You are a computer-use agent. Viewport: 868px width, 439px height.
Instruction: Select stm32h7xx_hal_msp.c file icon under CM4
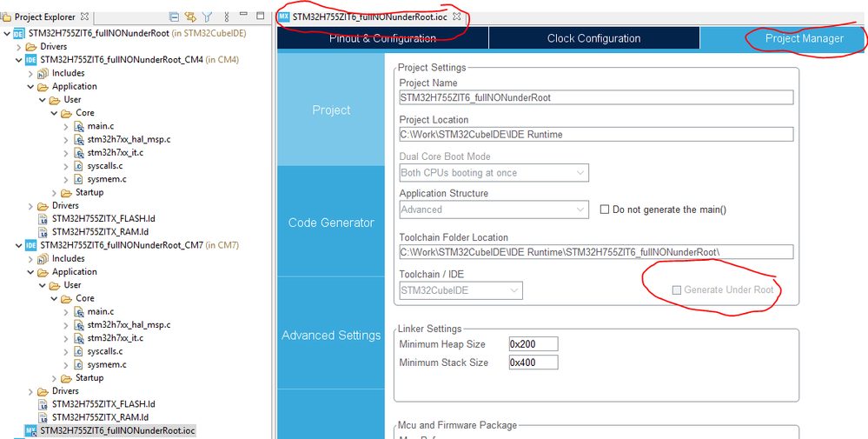point(78,139)
